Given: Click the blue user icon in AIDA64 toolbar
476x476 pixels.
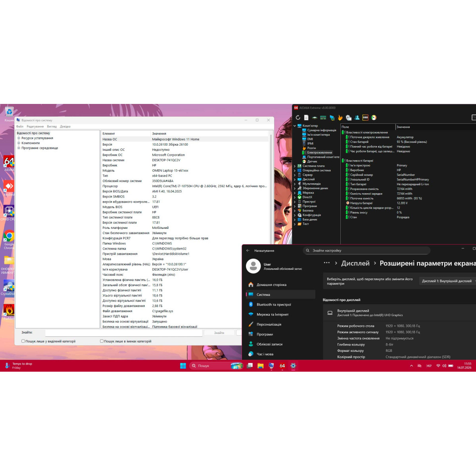Looking at the screenshot, I should coord(357,117).
